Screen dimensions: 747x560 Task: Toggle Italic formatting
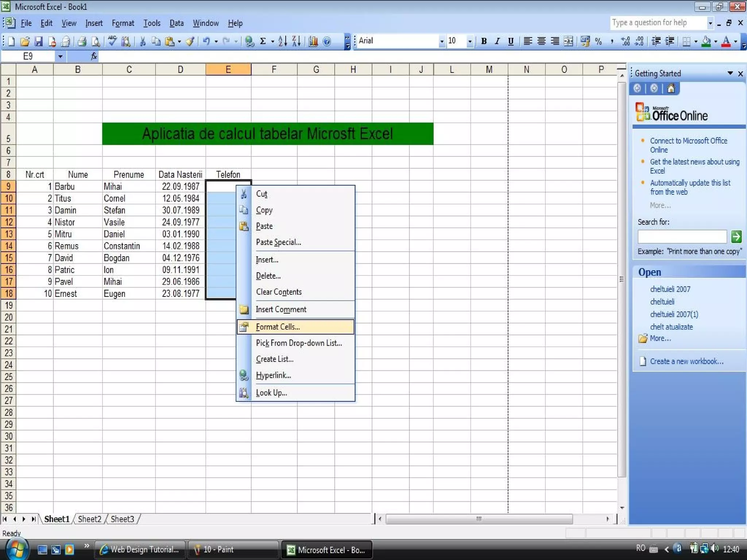pos(497,41)
